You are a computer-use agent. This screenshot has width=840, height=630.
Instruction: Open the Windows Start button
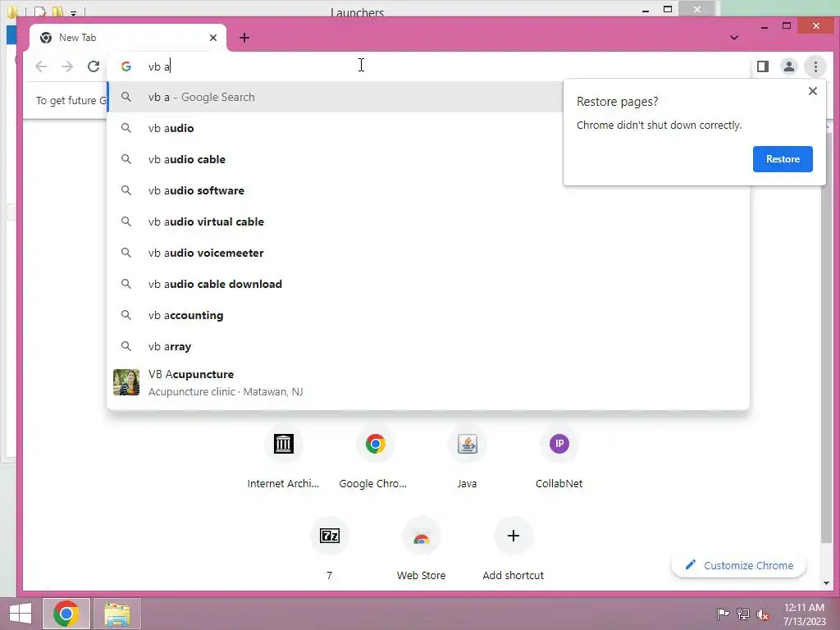pyautogui.click(x=21, y=614)
